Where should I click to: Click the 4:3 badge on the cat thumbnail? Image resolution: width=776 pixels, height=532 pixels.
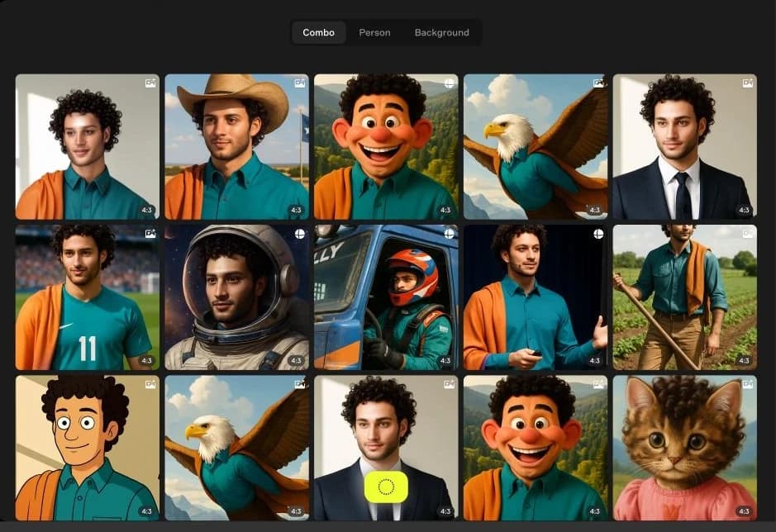(744, 511)
